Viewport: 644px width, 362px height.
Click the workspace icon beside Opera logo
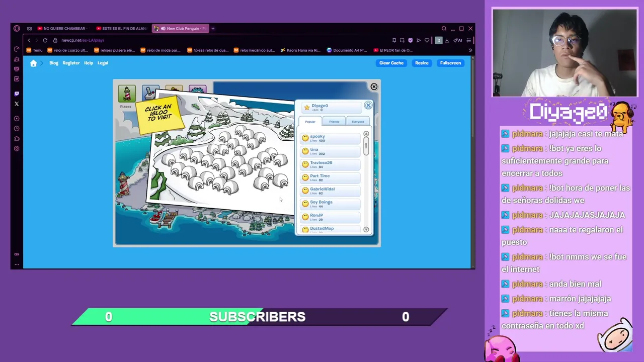[29, 29]
